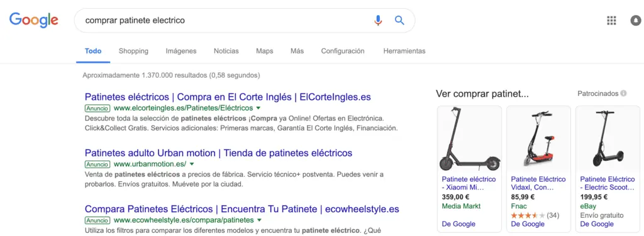Screen dimensions: 644x236
Task: Click De Google under Media Markt
Action: point(458,224)
